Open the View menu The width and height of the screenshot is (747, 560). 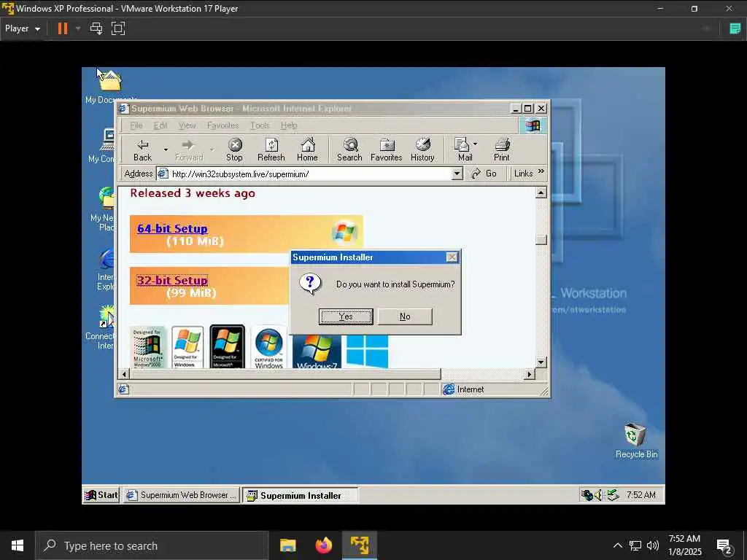pos(187,125)
